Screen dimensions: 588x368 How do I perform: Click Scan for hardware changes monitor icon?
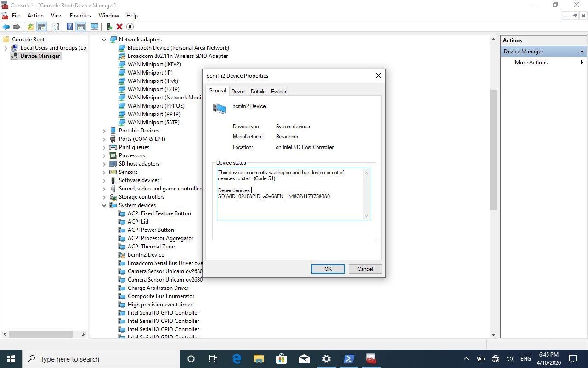tap(95, 27)
